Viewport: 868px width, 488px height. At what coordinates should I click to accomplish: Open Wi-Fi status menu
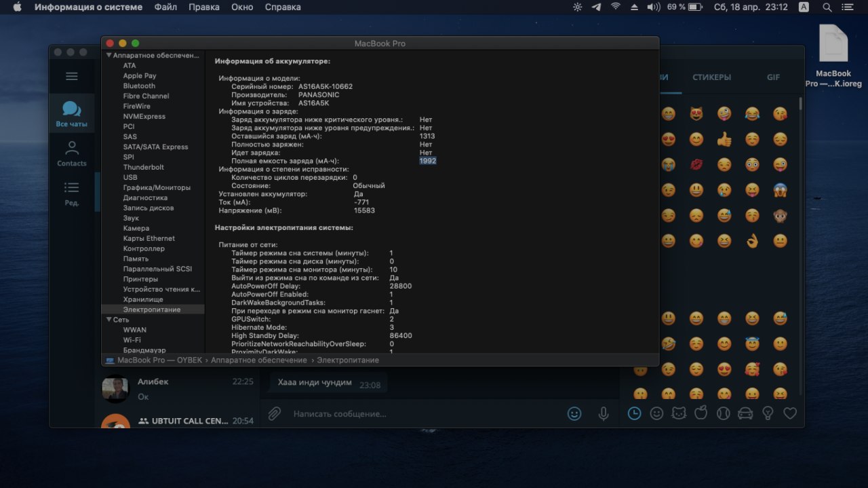(616, 7)
